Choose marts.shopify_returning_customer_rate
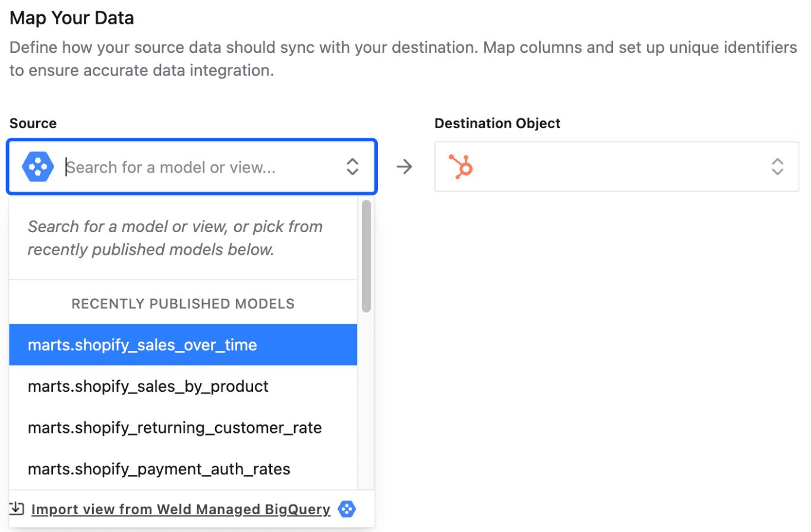This screenshot has width=811, height=532. coord(183,427)
